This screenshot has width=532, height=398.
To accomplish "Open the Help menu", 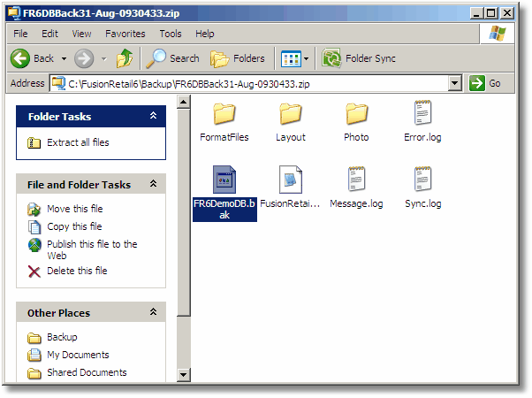I will (205, 34).
